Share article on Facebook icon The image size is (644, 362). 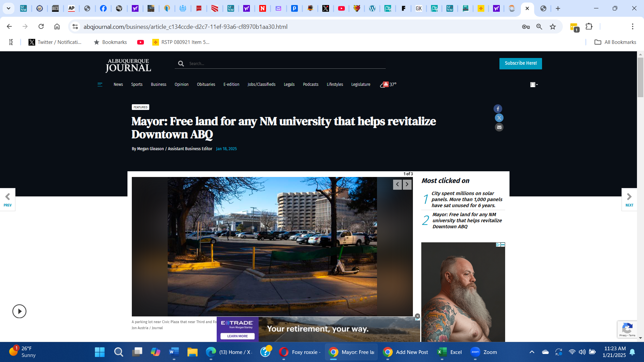pyautogui.click(x=498, y=109)
